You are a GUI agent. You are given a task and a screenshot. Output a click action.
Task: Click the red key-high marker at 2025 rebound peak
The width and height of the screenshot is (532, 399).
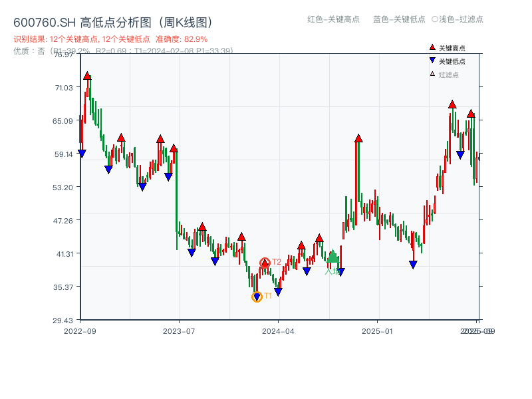(x=452, y=104)
